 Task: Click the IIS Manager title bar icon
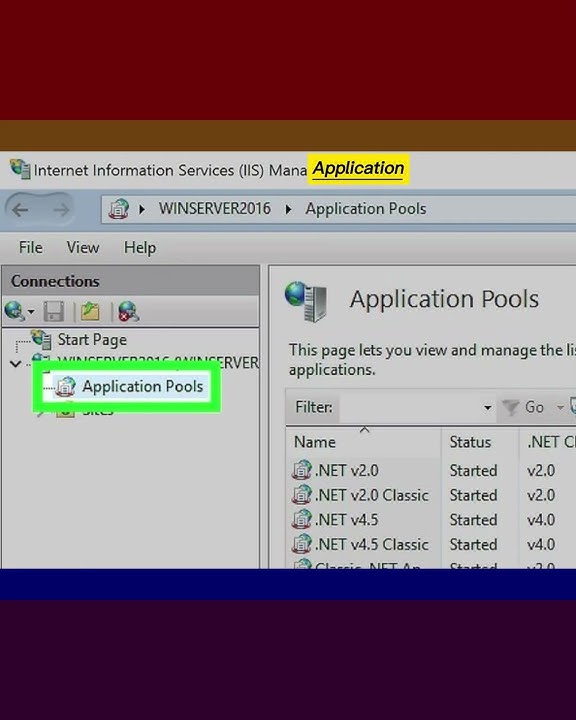pos(20,169)
